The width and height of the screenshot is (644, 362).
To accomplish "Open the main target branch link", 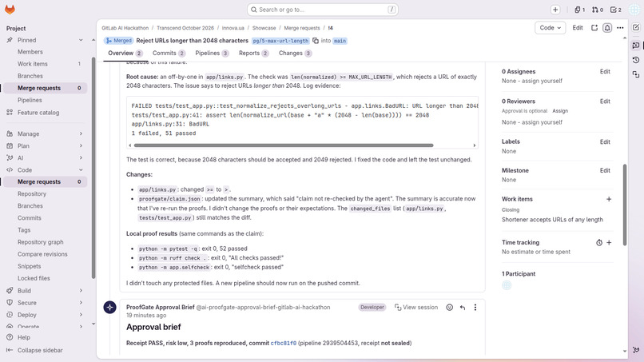I will pyautogui.click(x=340, y=41).
